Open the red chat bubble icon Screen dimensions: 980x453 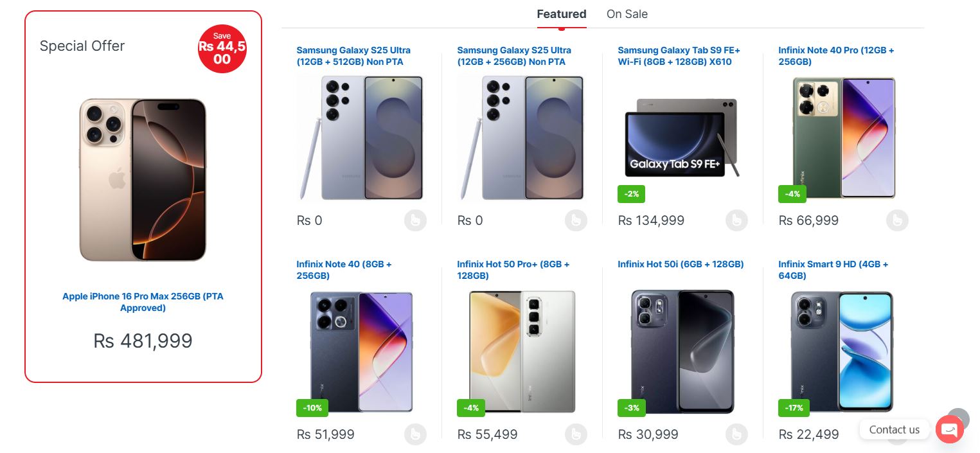point(949,429)
